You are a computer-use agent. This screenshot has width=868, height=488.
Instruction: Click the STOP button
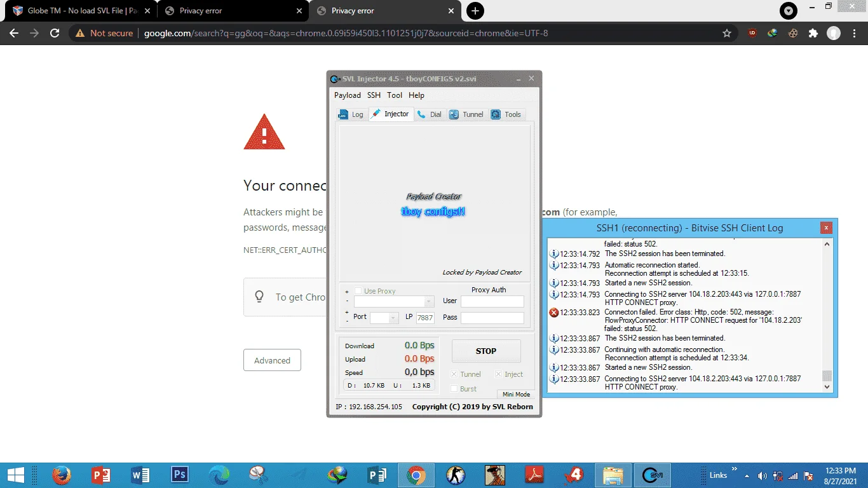point(486,351)
